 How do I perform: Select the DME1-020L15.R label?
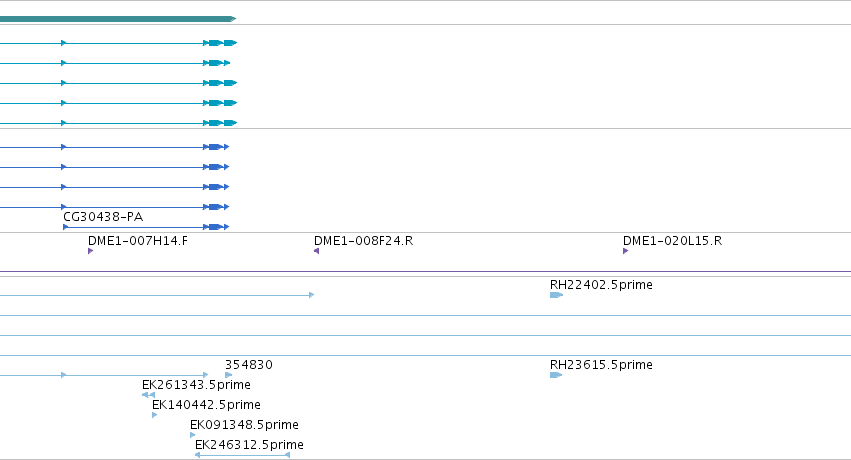pyautogui.click(x=672, y=241)
